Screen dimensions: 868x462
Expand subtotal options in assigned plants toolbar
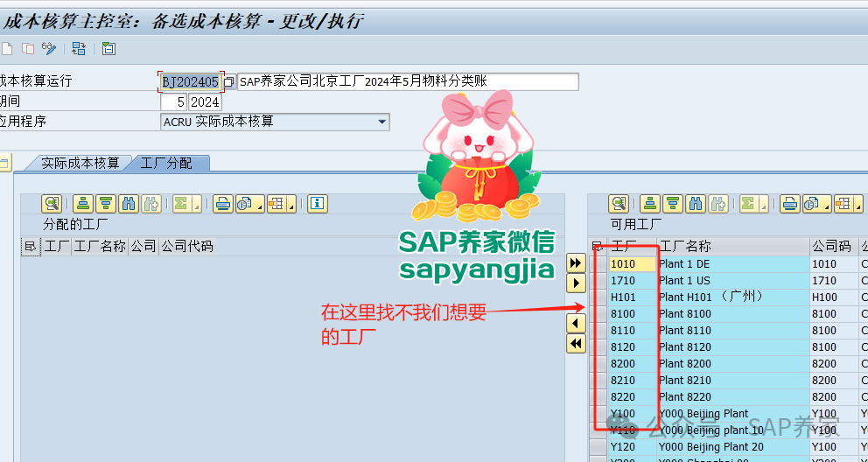click(197, 205)
